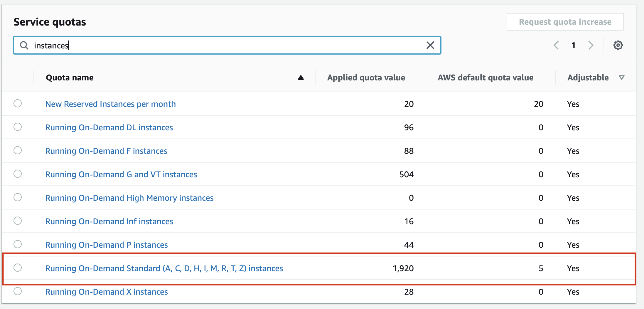This screenshot has width=644, height=309.
Task: Click the Service quotas heading
Action: coord(50,22)
